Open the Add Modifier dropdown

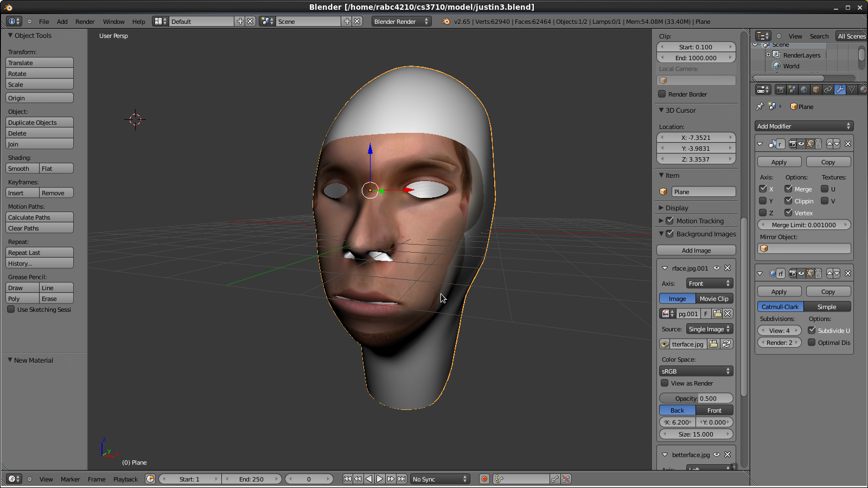point(804,126)
